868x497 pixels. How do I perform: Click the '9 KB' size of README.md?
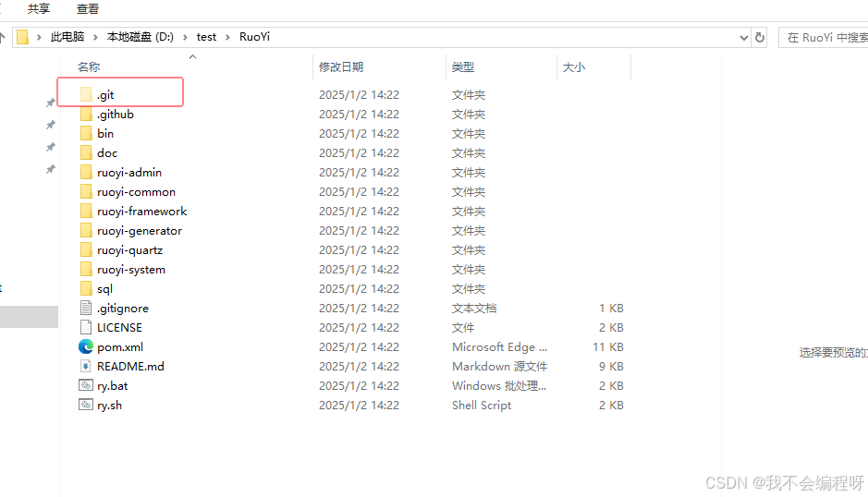point(611,367)
